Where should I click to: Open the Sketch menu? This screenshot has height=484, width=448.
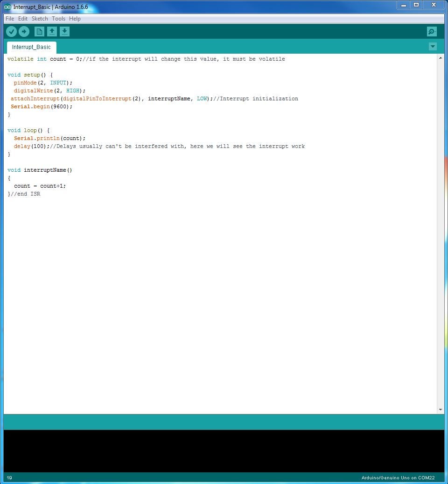click(40, 19)
